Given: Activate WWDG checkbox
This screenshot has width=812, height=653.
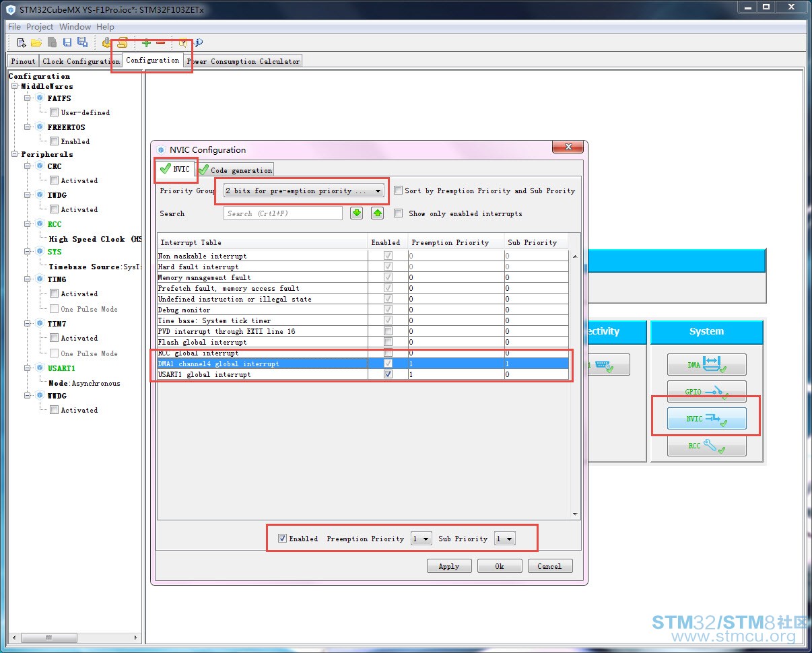Looking at the screenshot, I should point(55,410).
